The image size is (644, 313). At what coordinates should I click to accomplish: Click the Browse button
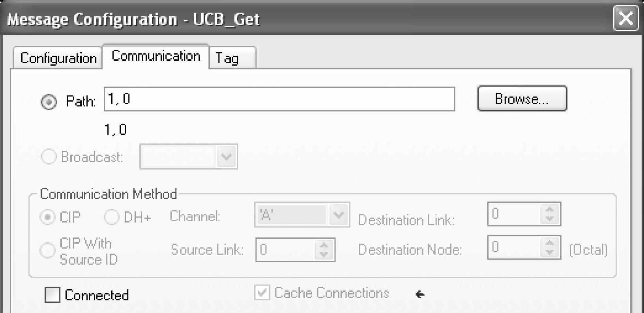point(522,99)
